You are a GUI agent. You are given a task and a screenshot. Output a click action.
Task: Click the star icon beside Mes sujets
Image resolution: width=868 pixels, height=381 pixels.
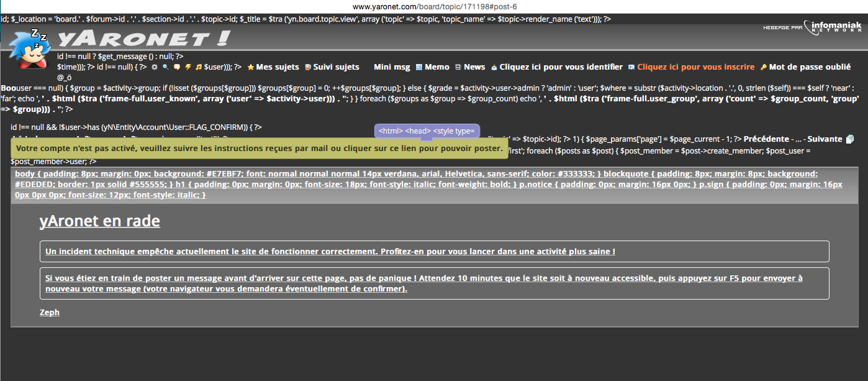(250, 67)
